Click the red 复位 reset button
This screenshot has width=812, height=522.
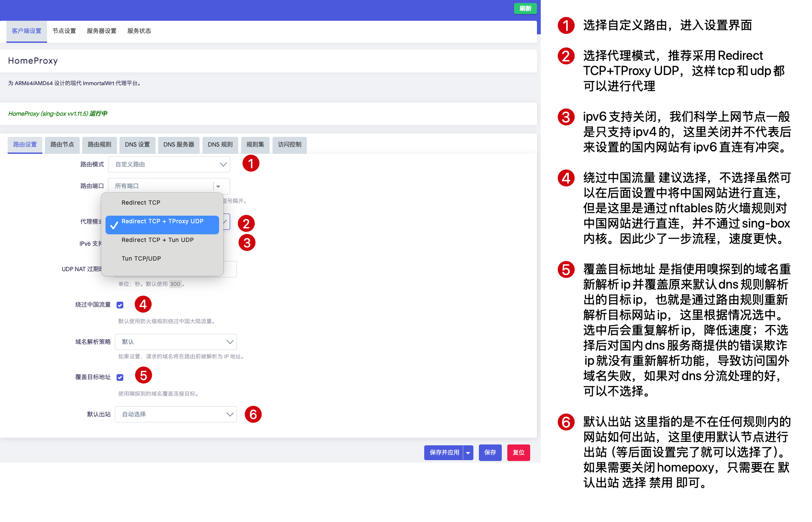(x=519, y=453)
